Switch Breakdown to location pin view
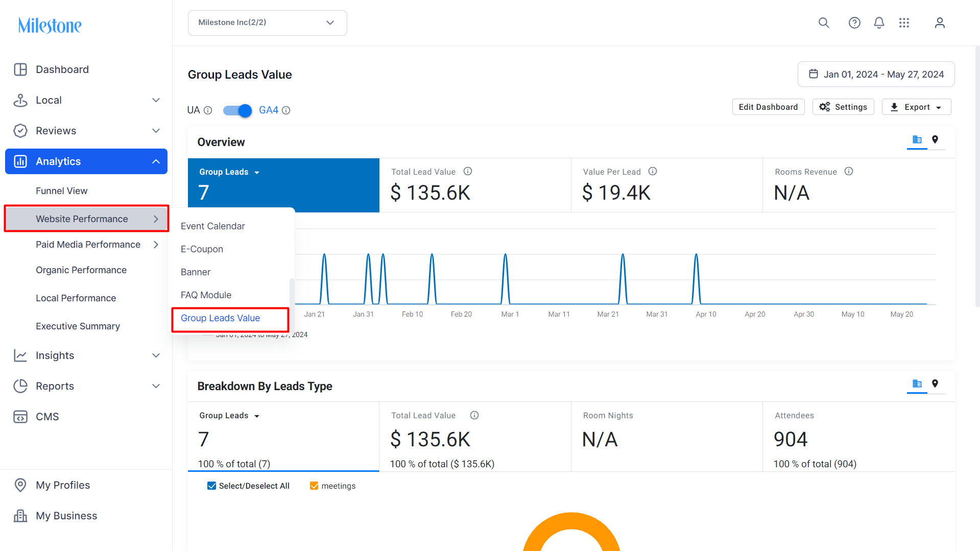This screenshot has width=980, height=551. (x=935, y=384)
